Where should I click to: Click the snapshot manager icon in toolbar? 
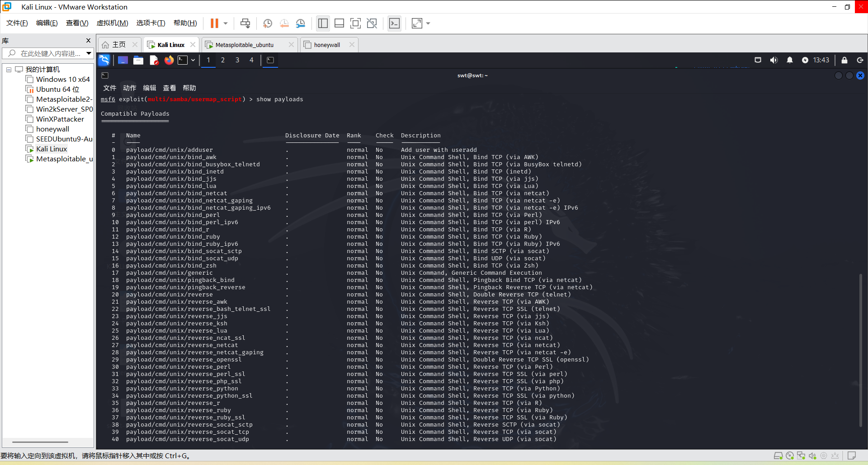point(301,23)
